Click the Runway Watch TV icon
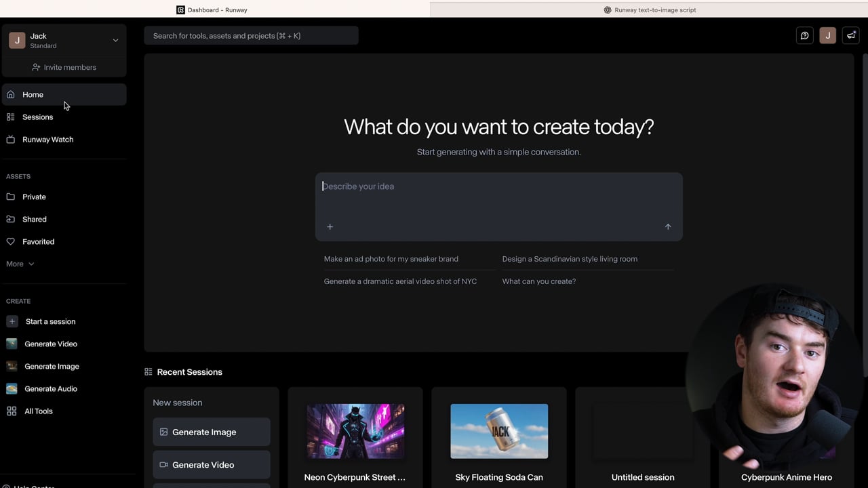This screenshot has height=488, width=868. pos(10,139)
